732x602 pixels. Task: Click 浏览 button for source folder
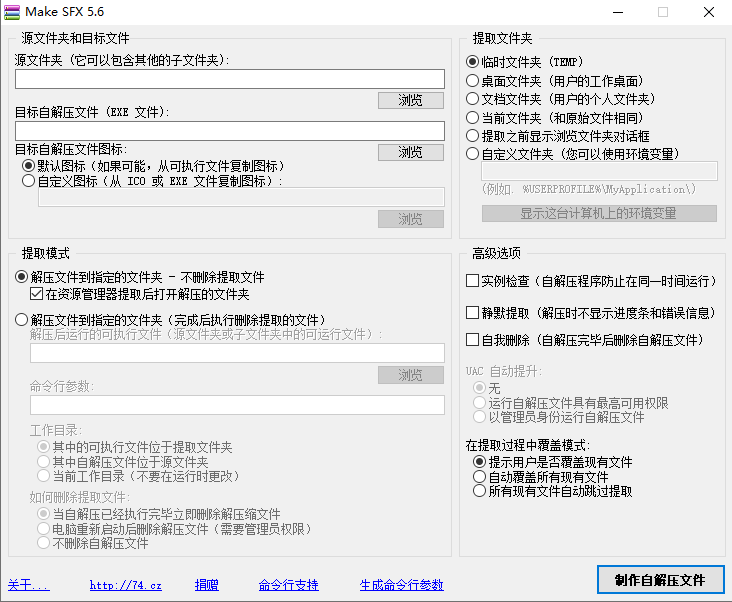tap(410, 100)
